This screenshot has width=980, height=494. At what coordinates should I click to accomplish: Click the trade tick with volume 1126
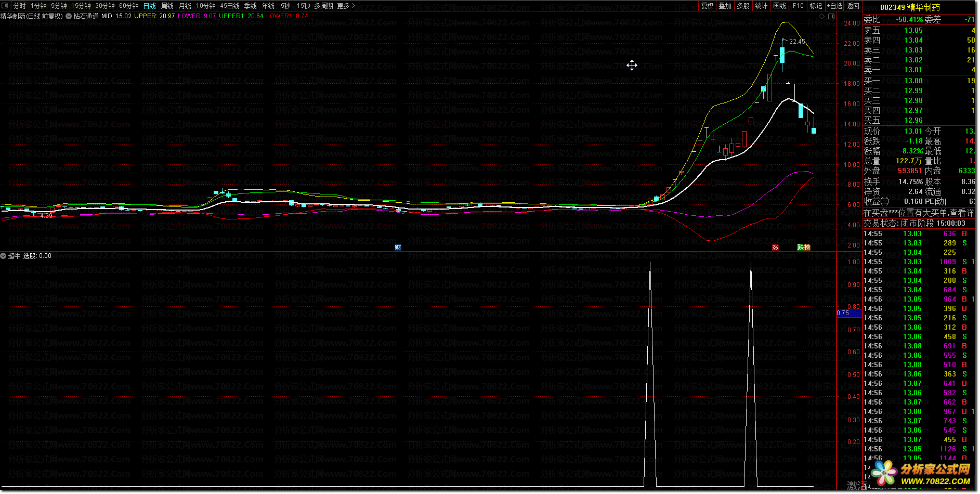click(x=919, y=449)
